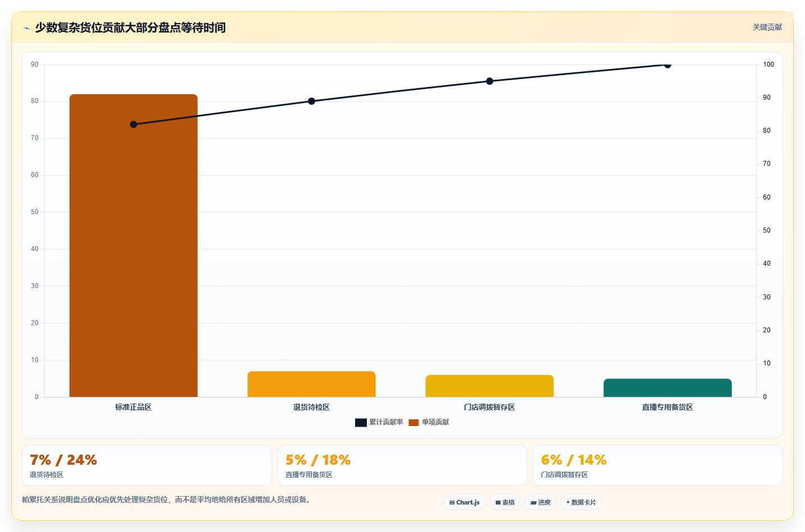Click the Chart.js chip icon
Screen dimensions: 805x532
pos(452,503)
